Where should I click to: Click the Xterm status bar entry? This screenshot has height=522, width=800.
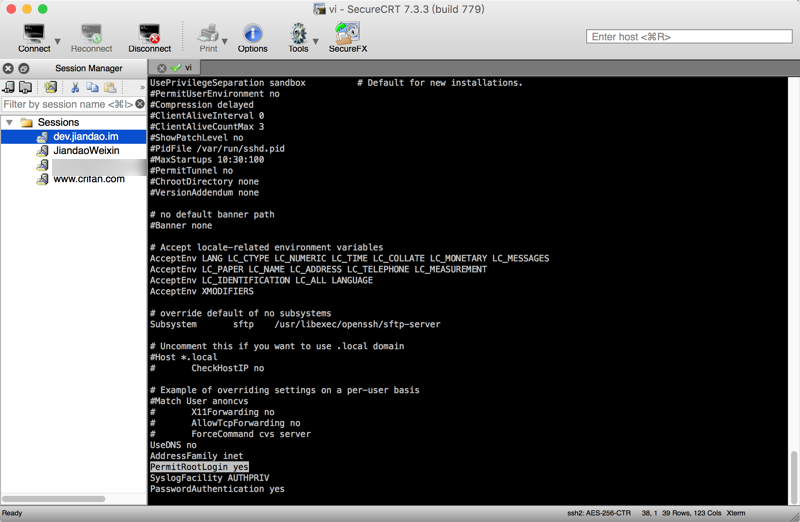pyautogui.click(x=736, y=513)
